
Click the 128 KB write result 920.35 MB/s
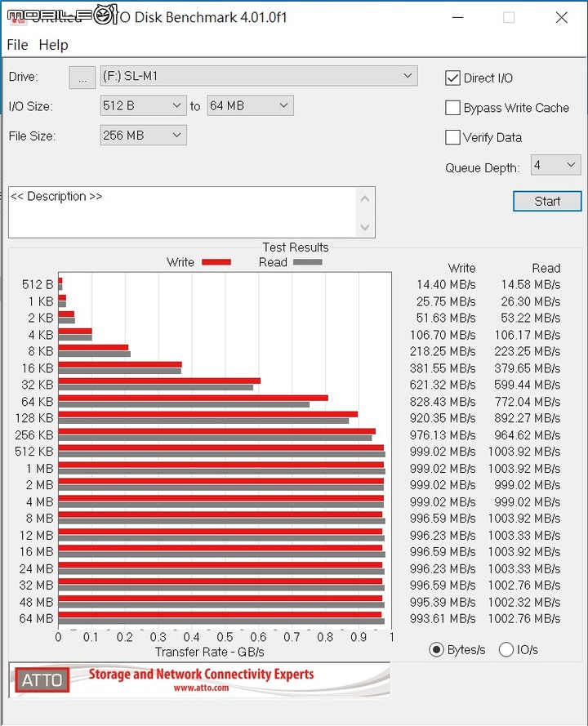[x=443, y=418]
